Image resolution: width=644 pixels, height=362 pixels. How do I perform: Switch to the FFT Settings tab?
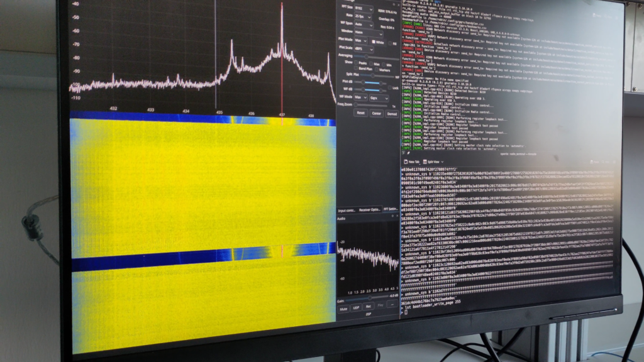(x=391, y=209)
